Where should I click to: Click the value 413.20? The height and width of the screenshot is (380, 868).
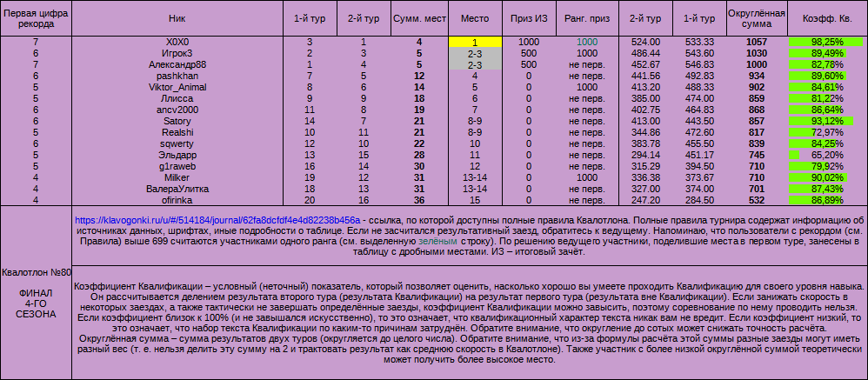646,88
